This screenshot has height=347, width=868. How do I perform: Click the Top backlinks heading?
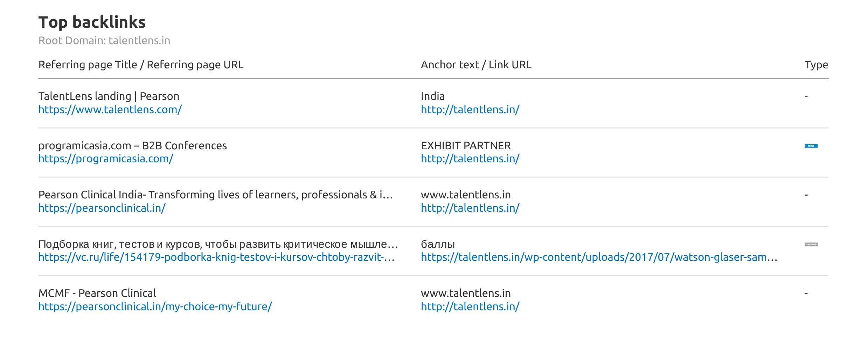click(92, 22)
